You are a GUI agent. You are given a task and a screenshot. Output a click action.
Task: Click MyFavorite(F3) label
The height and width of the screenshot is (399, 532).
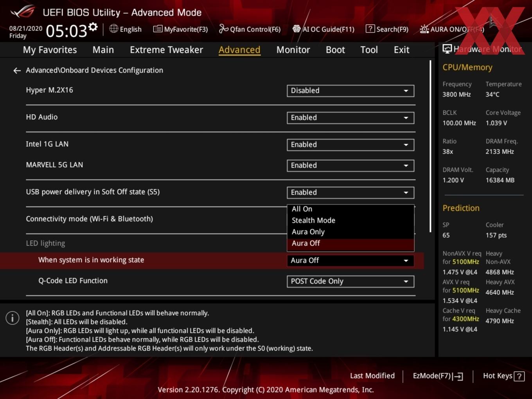point(186,29)
